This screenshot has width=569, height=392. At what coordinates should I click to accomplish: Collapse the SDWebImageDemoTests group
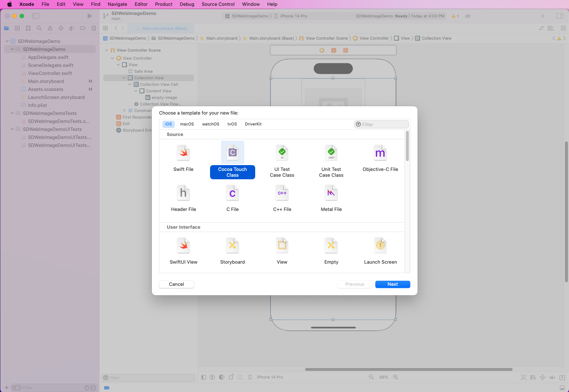point(12,113)
